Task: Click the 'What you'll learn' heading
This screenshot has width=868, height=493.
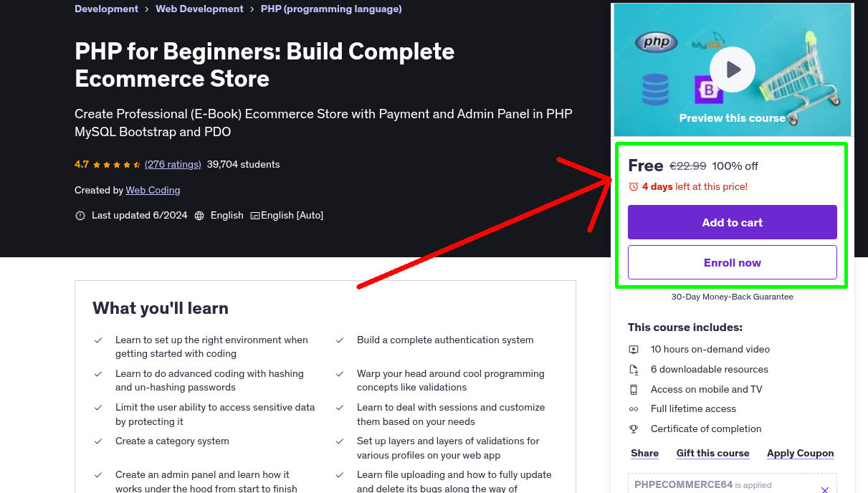Action: (x=161, y=308)
